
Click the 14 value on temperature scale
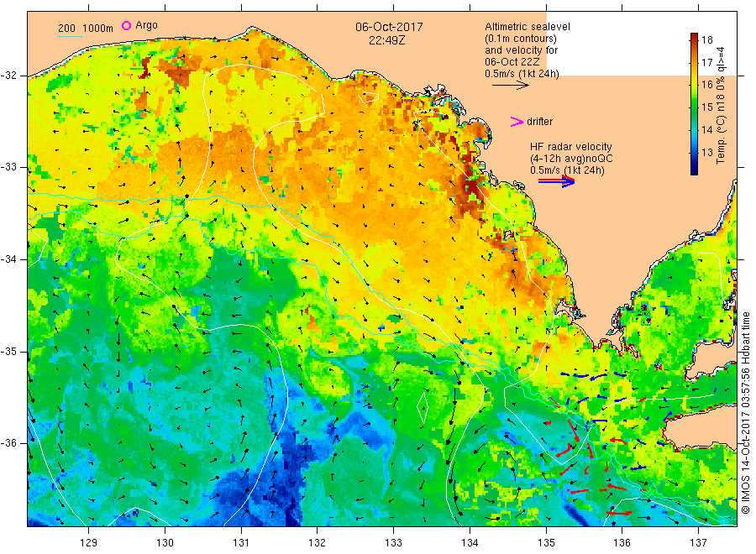tap(706, 129)
